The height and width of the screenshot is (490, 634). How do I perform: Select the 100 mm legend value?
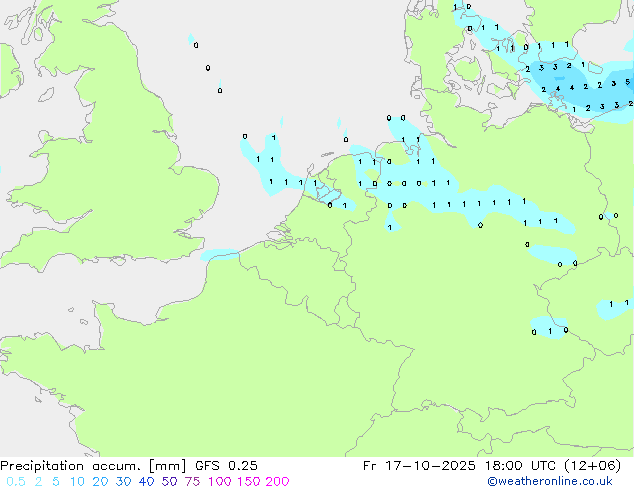point(220,482)
